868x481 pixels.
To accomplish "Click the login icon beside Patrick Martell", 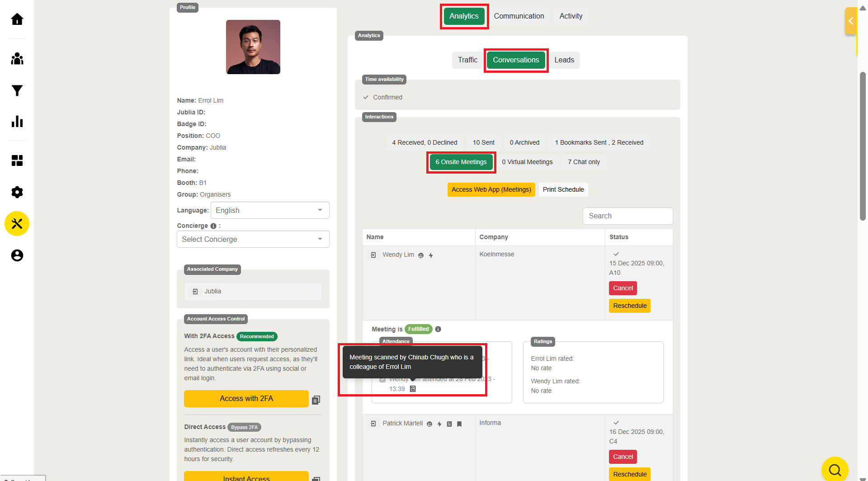I will 373,424.
